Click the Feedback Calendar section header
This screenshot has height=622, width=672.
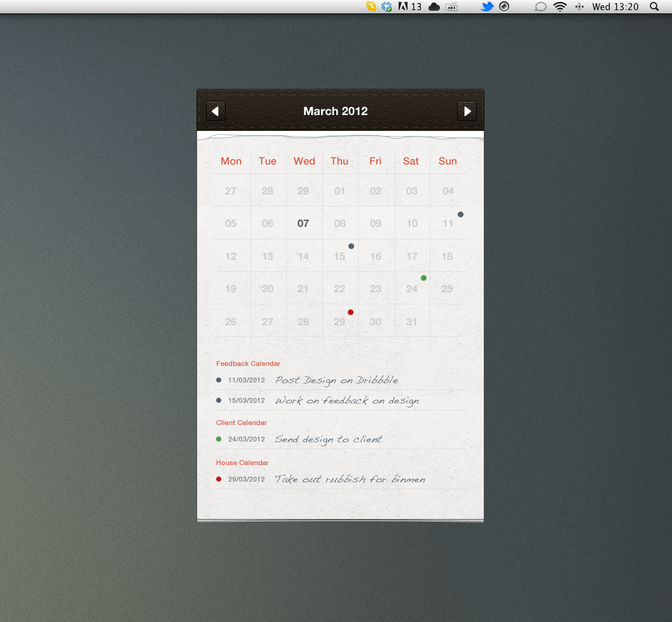pyautogui.click(x=248, y=363)
